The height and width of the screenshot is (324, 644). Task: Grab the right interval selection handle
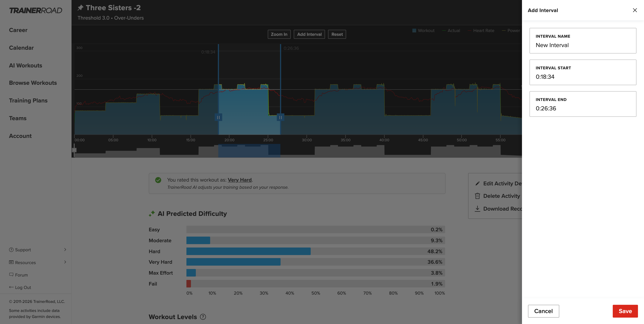coord(281,117)
